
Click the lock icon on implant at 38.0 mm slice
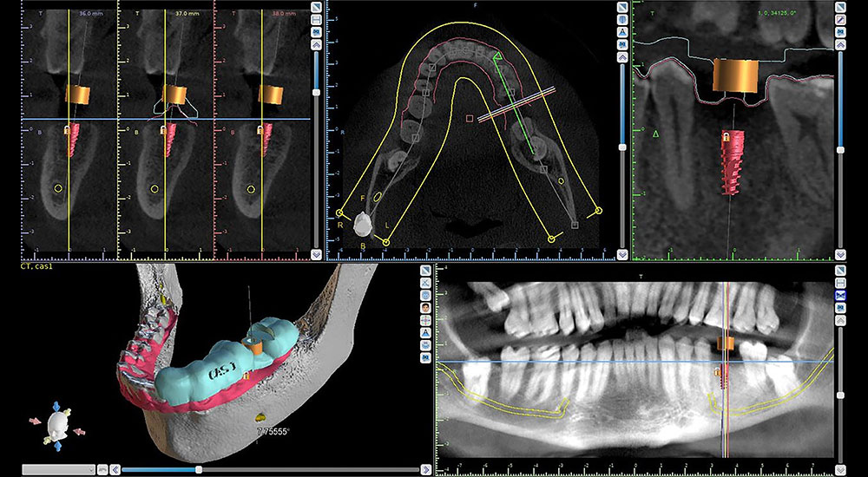(x=260, y=129)
